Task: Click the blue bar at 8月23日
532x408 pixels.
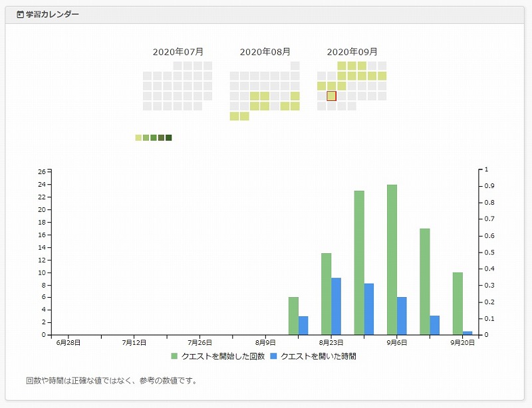Action: (x=336, y=306)
